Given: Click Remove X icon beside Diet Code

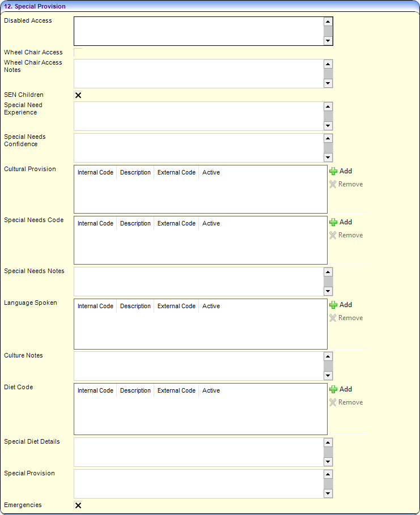Looking at the screenshot, I should (x=333, y=402).
